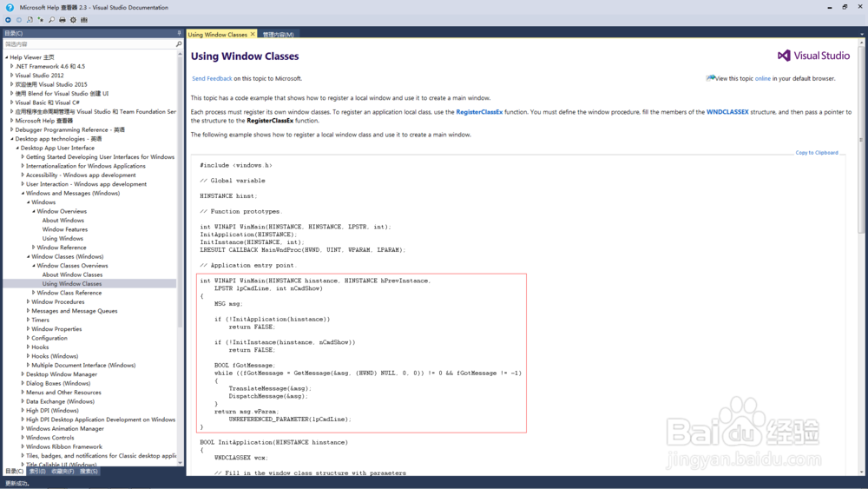Open Window Properties tree item
This screenshot has width=868, height=489.
pyautogui.click(x=56, y=329)
